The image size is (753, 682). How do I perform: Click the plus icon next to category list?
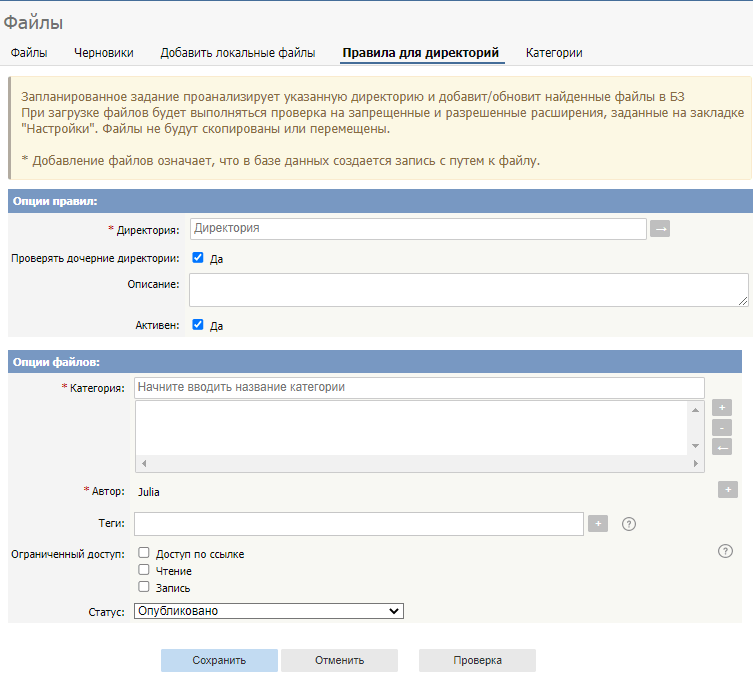[721, 407]
